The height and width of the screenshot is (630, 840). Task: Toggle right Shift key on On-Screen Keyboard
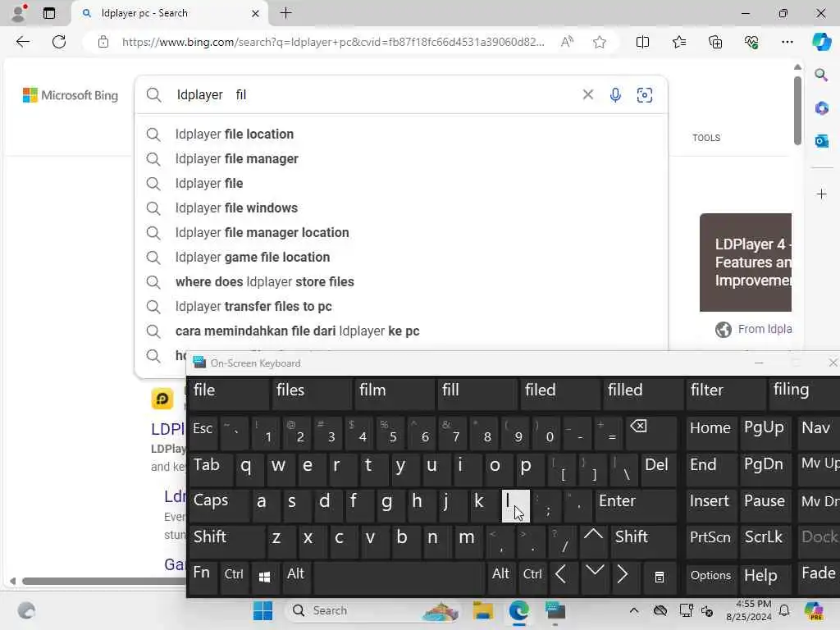(643, 541)
